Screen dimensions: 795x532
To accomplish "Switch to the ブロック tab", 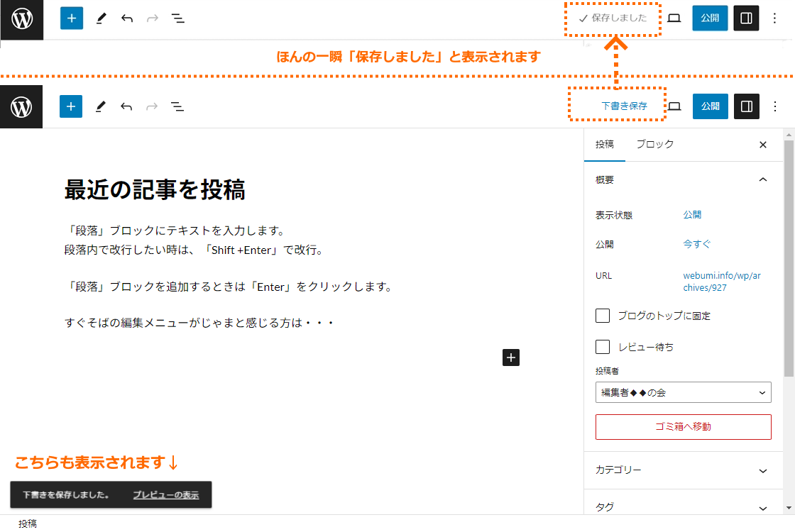I will (654, 144).
